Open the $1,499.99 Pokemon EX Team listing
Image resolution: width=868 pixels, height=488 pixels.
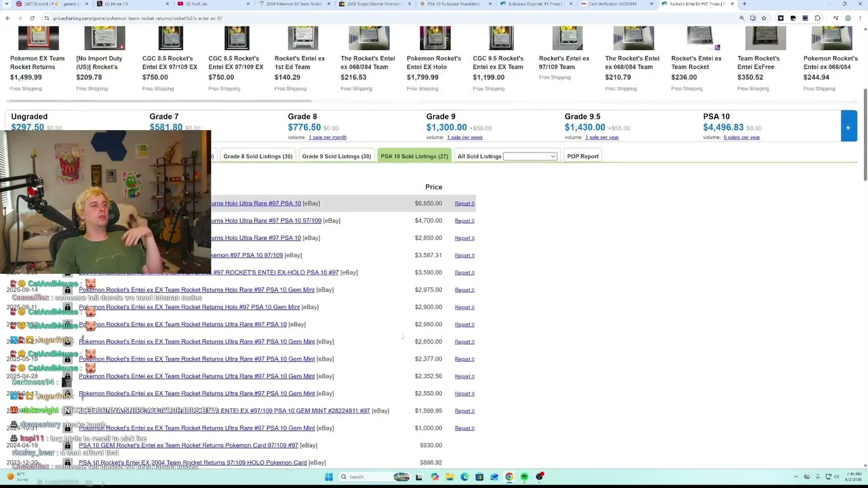click(x=37, y=62)
